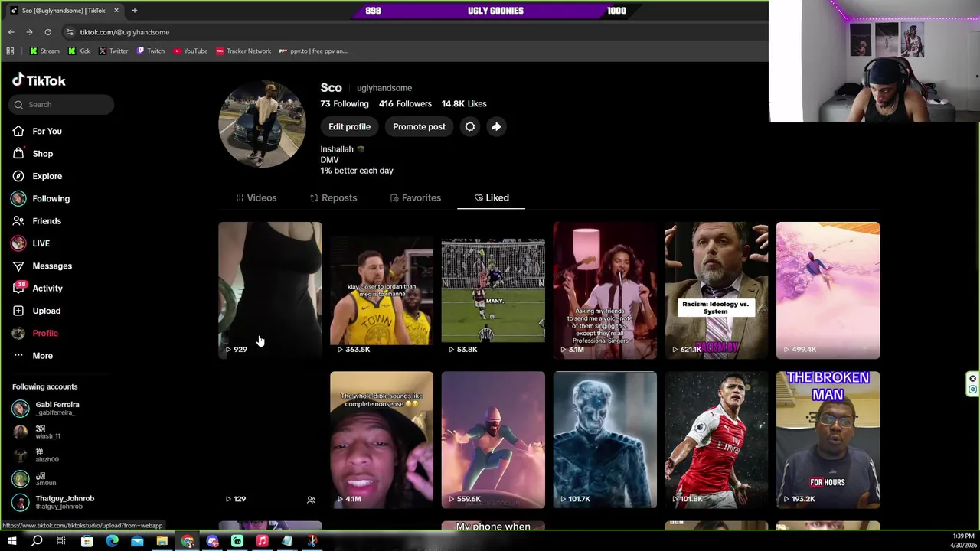The width and height of the screenshot is (980, 551).
Task: Open the liked video with 929 views
Action: click(x=270, y=290)
